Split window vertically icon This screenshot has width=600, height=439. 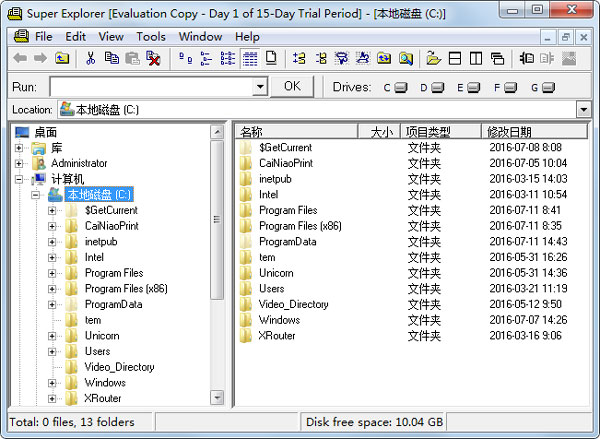point(476,59)
